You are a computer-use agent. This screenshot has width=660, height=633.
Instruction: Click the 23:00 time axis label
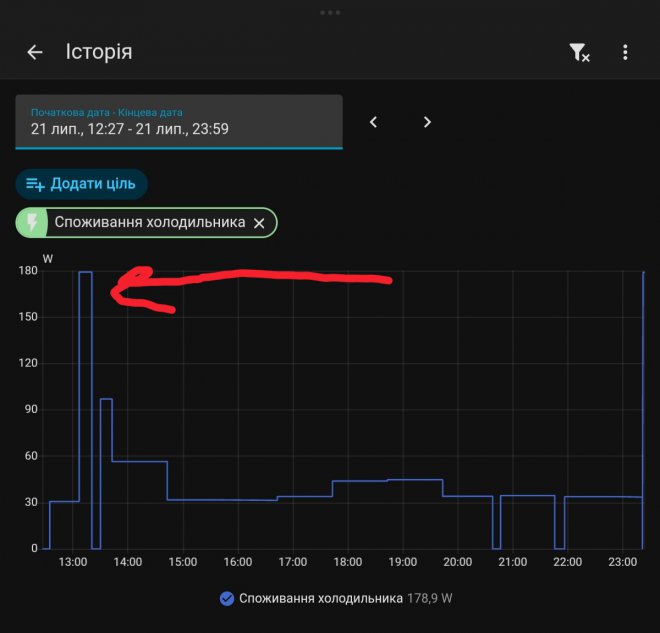(623, 562)
